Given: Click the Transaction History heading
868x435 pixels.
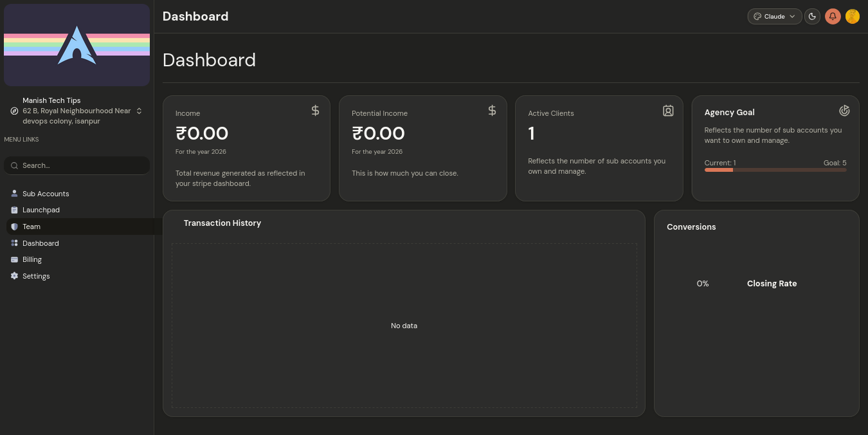Looking at the screenshot, I should (222, 223).
